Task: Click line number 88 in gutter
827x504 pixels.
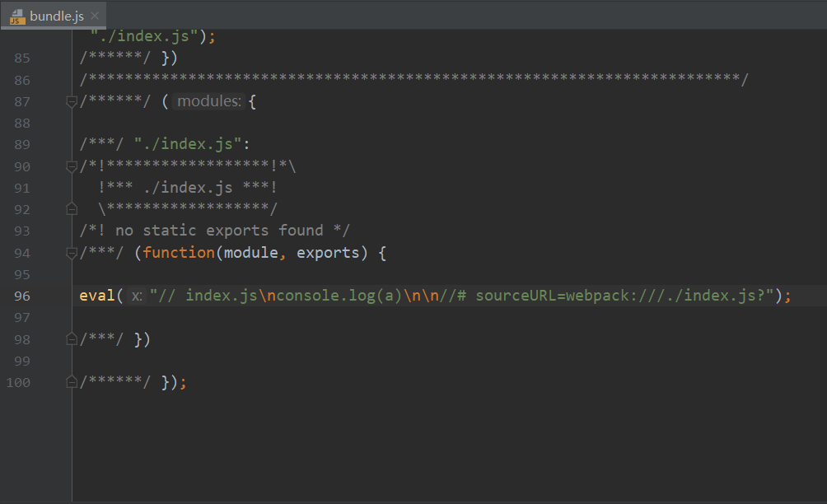Action: click(x=22, y=123)
